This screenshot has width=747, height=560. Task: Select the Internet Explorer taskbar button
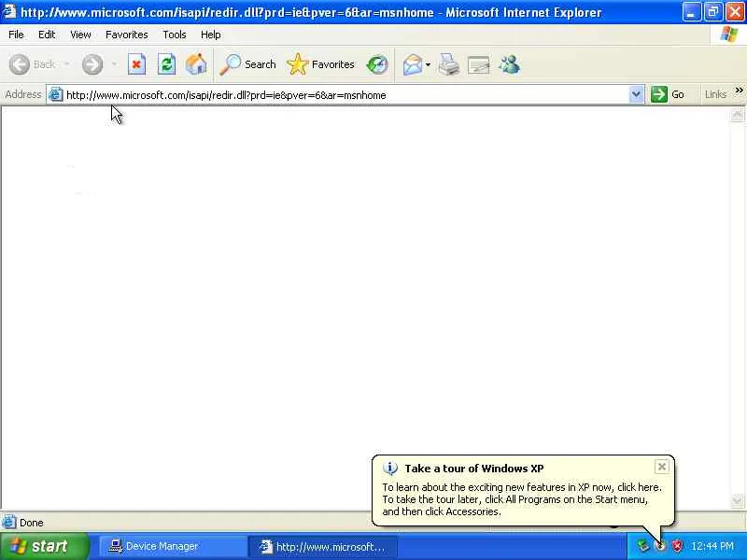coord(323,546)
